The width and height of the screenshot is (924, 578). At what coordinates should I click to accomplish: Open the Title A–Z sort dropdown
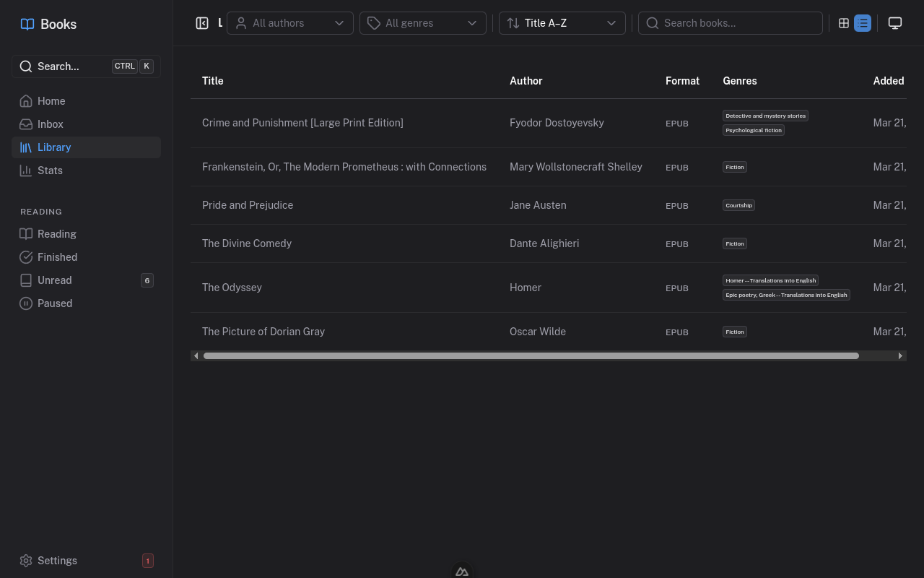coord(562,22)
